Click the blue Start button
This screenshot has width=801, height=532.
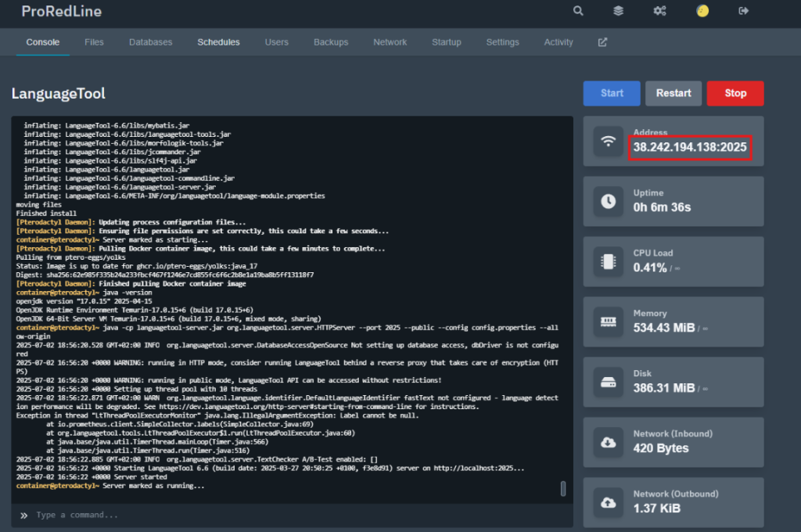pyautogui.click(x=612, y=94)
